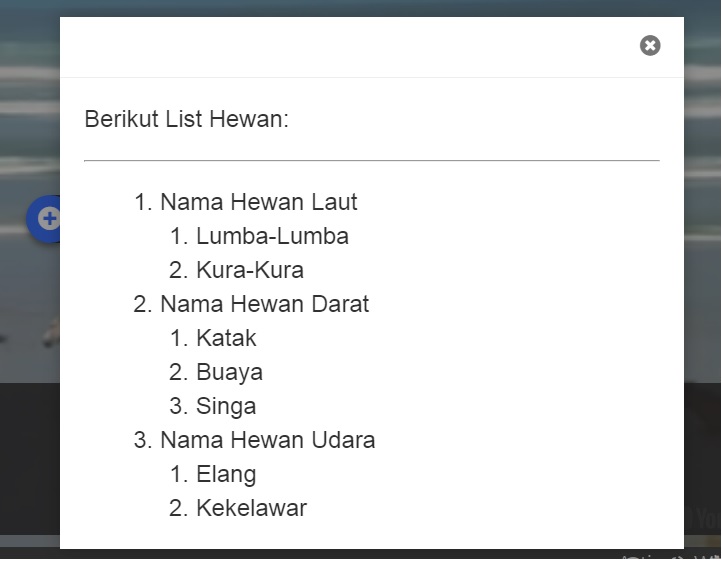This screenshot has width=722, height=561.
Task: Select the Lumba-Lumba list entry
Action: 272,236
